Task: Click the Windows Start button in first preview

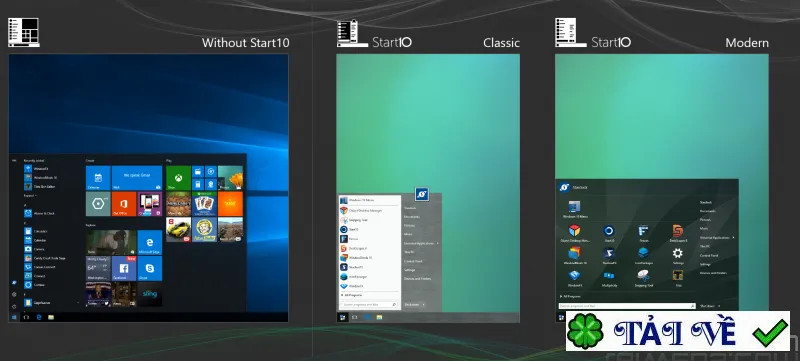Action: [14, 317]
